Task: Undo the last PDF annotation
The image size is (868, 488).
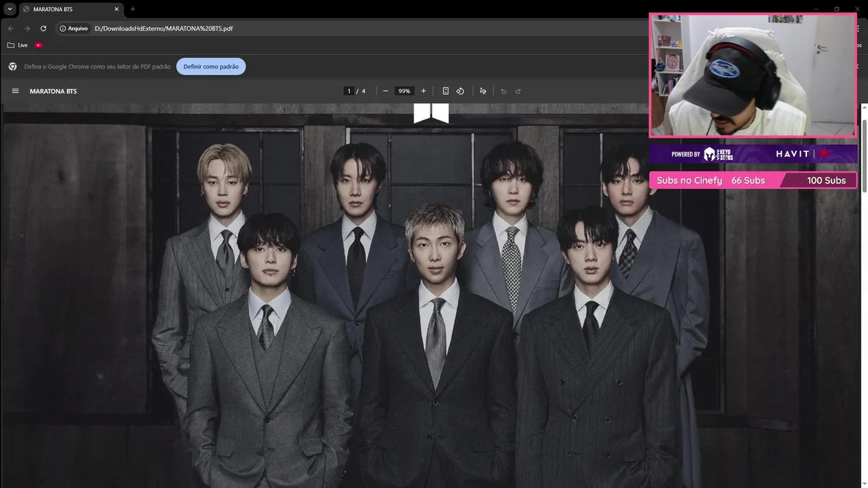Action: coord(503,91)
